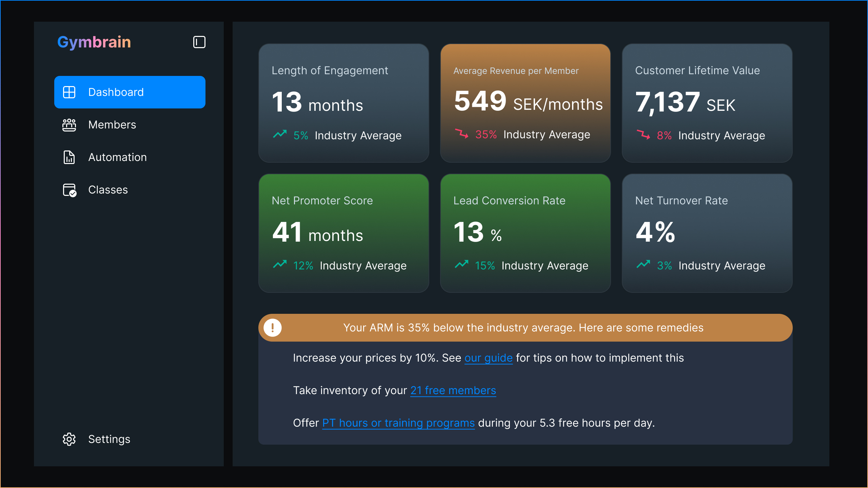
Task: Select the Average Revenue per Member title
Action: (516, 71)
